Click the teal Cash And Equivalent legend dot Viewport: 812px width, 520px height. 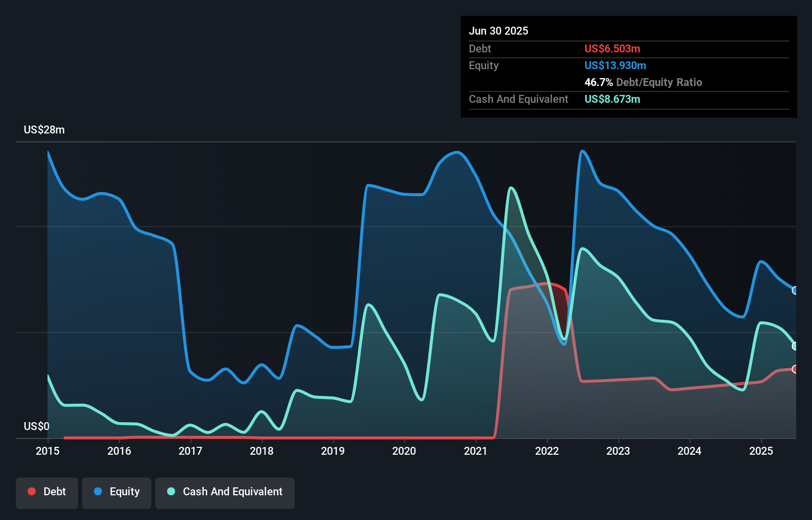(170, 491)
